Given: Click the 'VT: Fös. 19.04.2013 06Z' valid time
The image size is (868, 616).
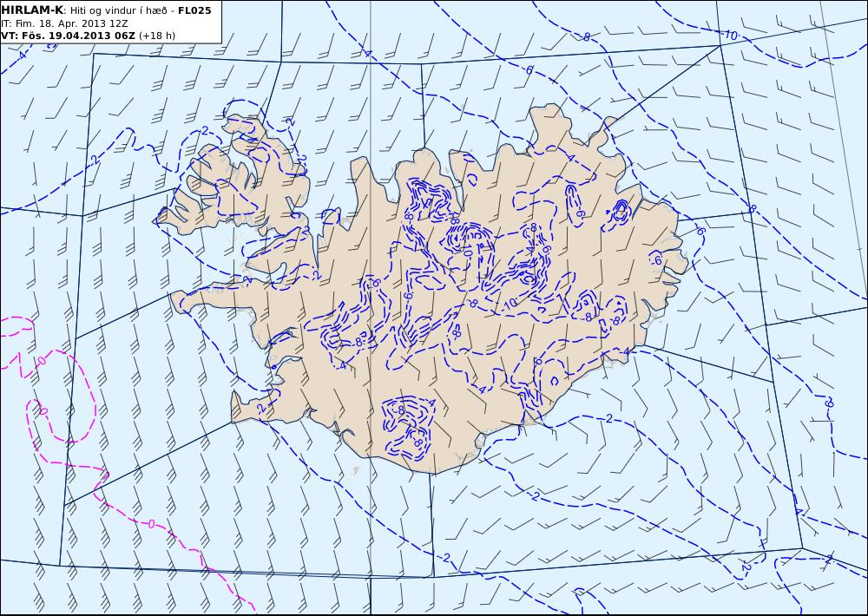Looking at the screenshot, I should point(68,36).
